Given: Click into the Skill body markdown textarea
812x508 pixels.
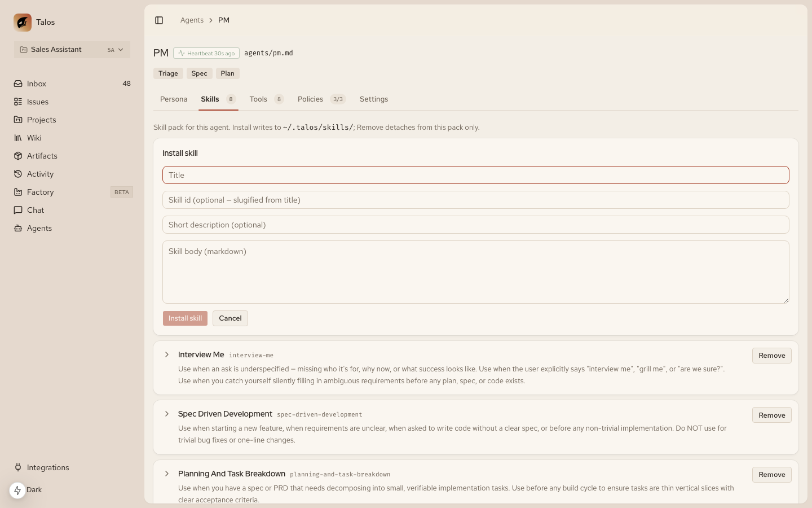Looking at the screenshot, I should (x=476, y=272).
